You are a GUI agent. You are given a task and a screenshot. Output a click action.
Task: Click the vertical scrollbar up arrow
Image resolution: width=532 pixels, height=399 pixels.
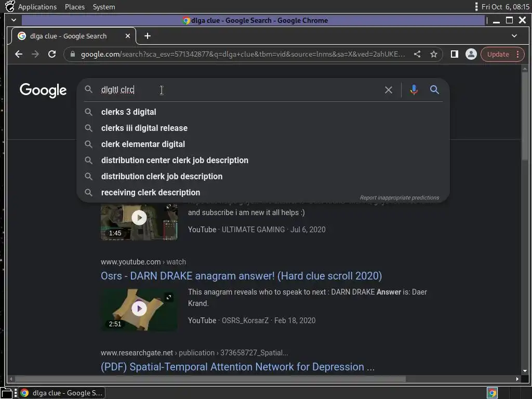point(525,69)
